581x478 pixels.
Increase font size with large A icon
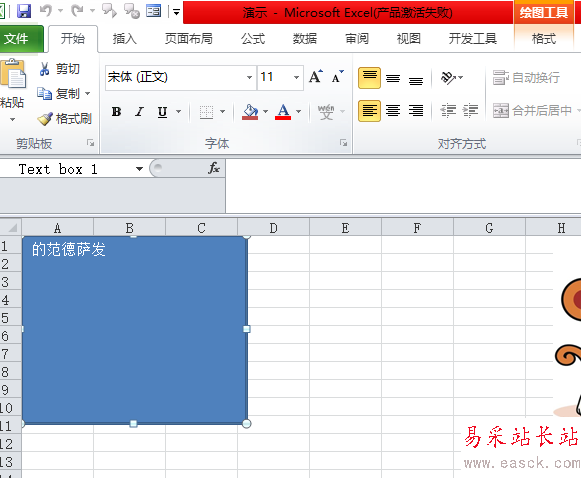click(x=315, y=77)
